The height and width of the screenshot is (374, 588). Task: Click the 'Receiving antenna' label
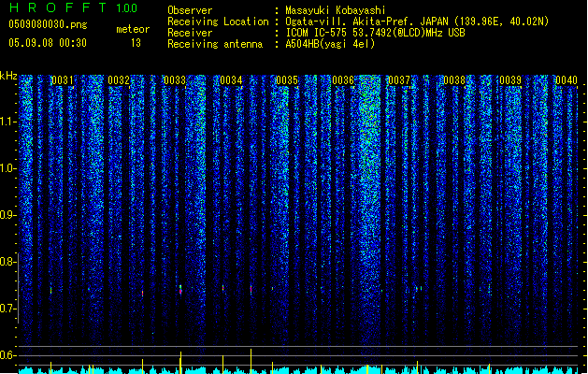pyautogui.click(x=215, y=44)
